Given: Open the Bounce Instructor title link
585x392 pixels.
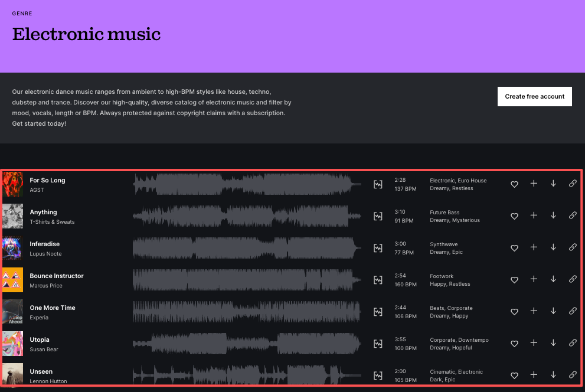Looking at the screenshot, I should coord(56,276).
